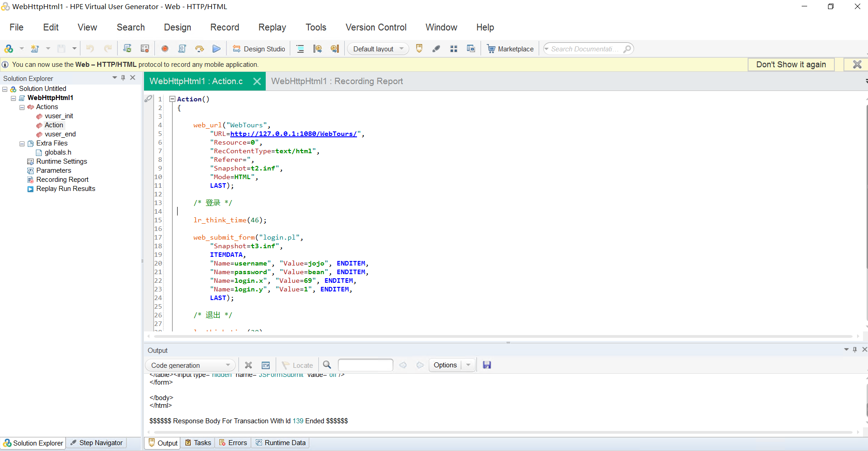Click the Redo toolbar icon

(x=108, y=49)
